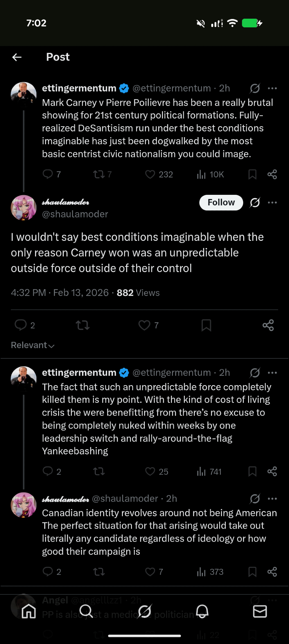
Task: Share the main shaulamoder post
Action: [268, 325]
